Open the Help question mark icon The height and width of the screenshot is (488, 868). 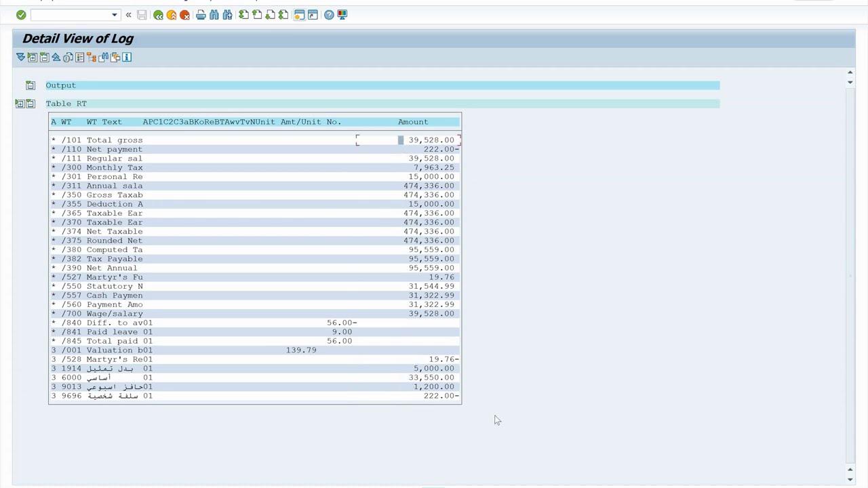point(329,15)
